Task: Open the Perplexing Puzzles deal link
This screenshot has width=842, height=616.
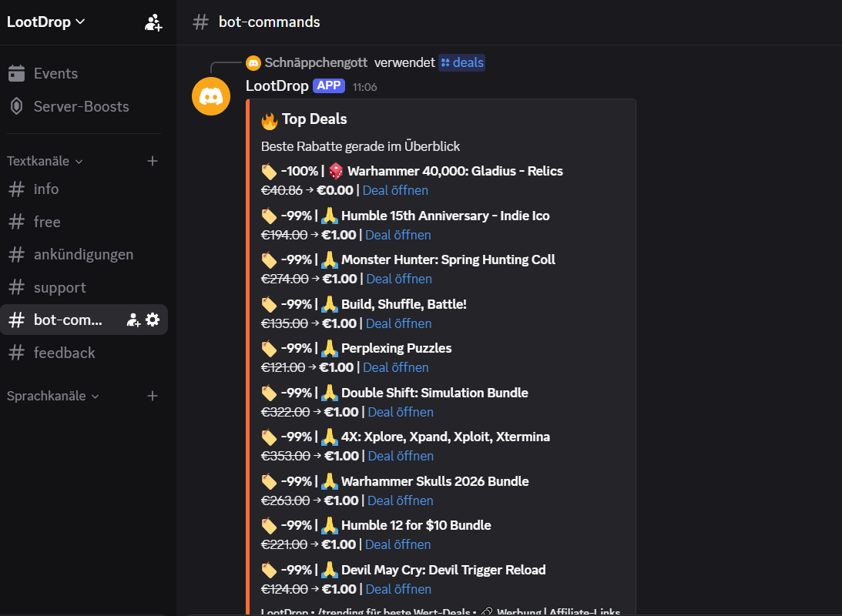Action: tap(396, 367)
